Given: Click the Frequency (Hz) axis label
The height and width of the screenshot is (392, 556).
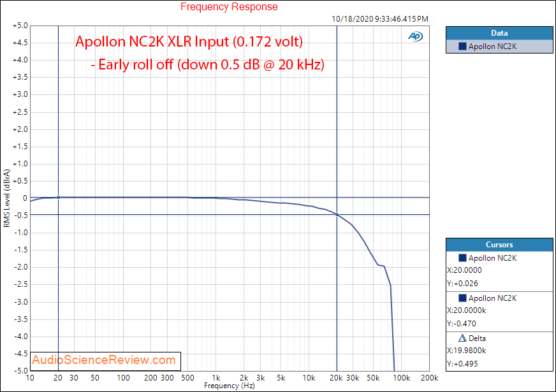Looking at the screenshot, I should (229, 386).
